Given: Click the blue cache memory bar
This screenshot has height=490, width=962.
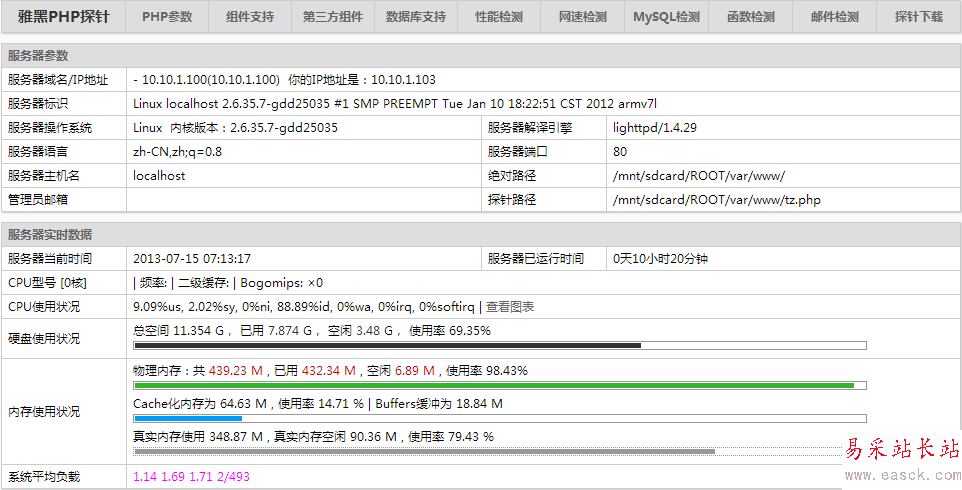Looking at the screenshot, I should point(500,419).
